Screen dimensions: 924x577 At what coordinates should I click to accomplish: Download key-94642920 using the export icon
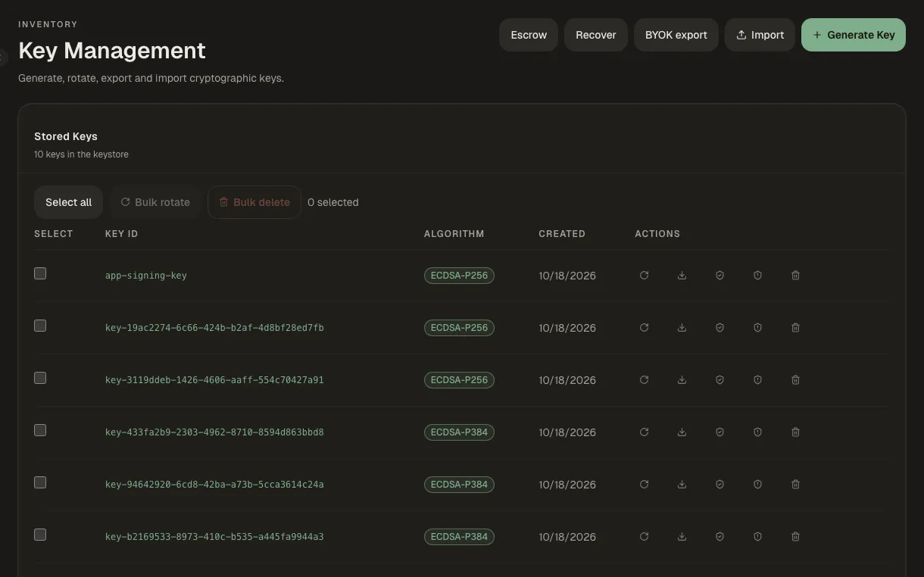pos(682,485)
